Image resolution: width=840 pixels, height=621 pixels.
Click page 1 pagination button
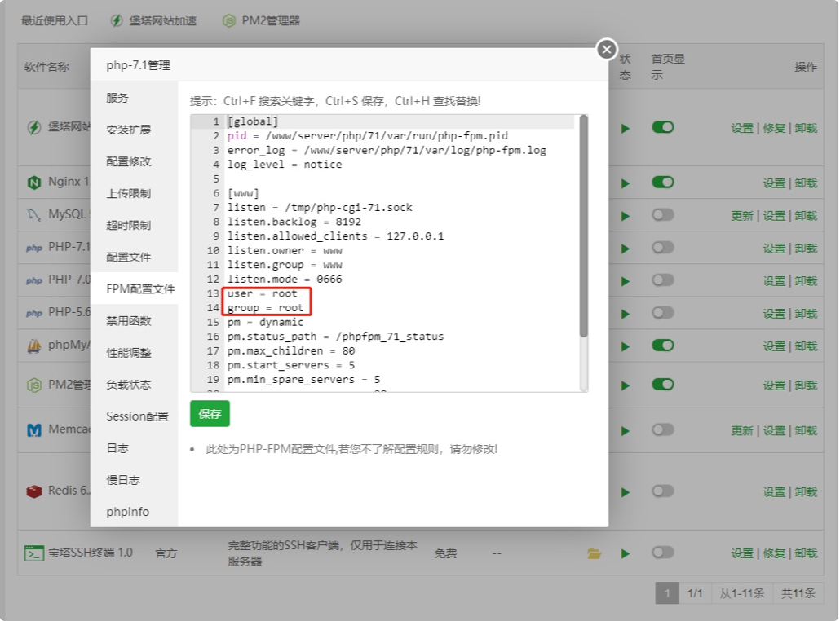coord(667,593)
